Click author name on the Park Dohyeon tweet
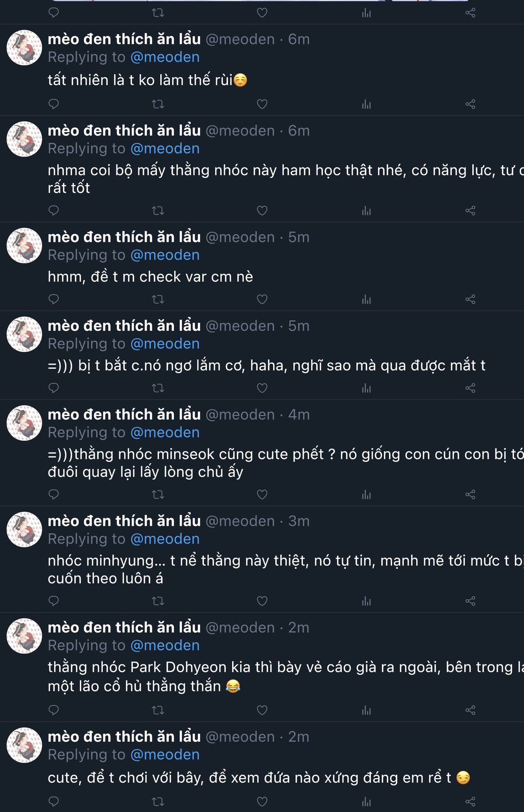Image resolution: width=524 pixels, height=812 pixels. pos(124,627)
